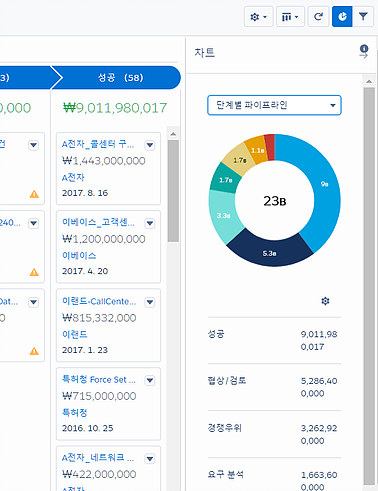Click the kanban column scroll-up arrow
Screen dimensions: 378x491
point(173,134)
